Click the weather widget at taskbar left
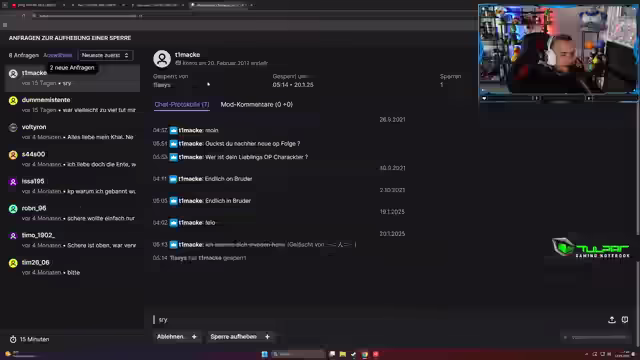The width and height of the screenshot is (640, 360). click(x=20, y=354)
